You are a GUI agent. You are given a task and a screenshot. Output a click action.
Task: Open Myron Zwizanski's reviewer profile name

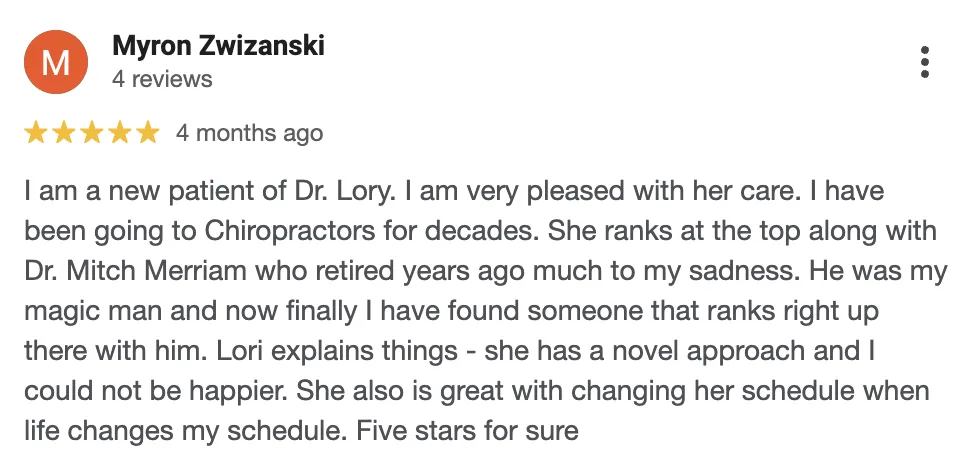tap(219, 46)
